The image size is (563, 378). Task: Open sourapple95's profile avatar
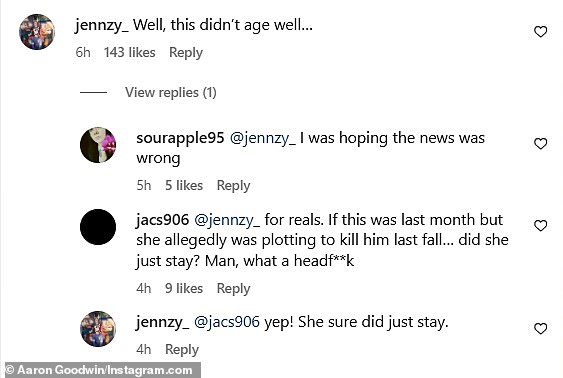point(98,145)
